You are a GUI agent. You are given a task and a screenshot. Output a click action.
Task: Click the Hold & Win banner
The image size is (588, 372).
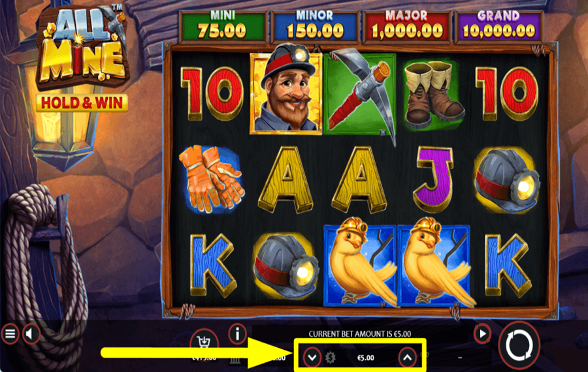82,102
